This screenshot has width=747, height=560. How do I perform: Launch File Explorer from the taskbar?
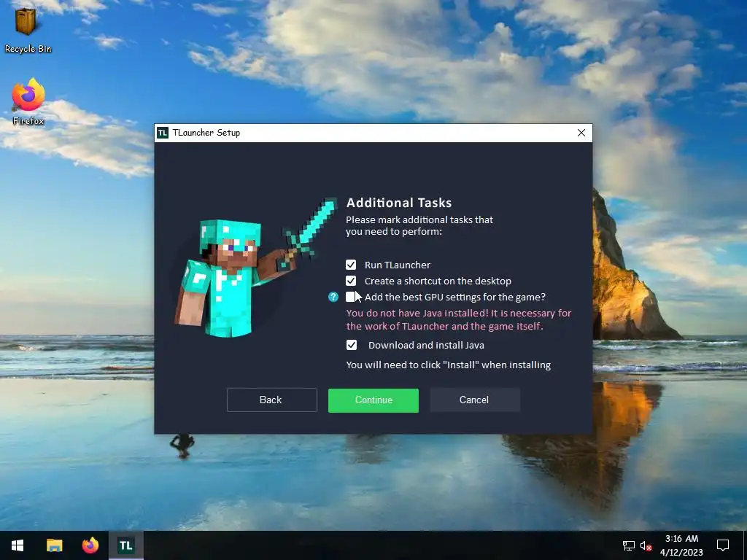pyautogui.click(x=54, y=545)
